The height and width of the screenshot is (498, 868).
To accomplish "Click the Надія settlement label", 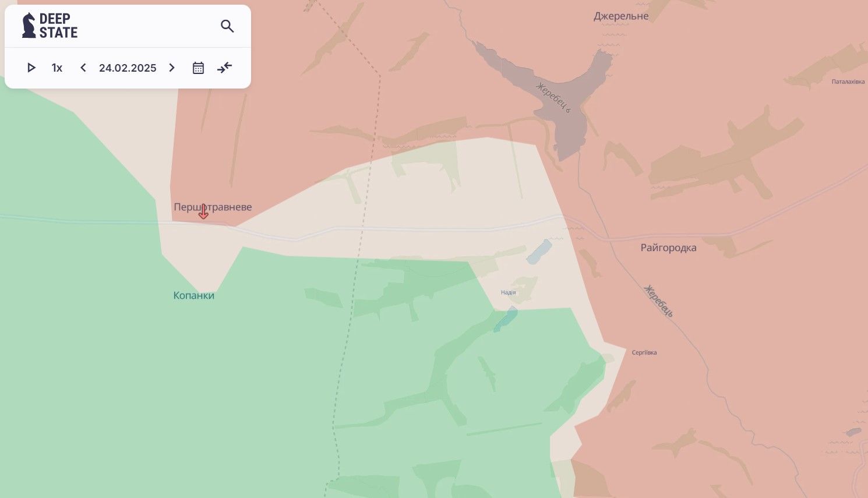I will 508,292.
